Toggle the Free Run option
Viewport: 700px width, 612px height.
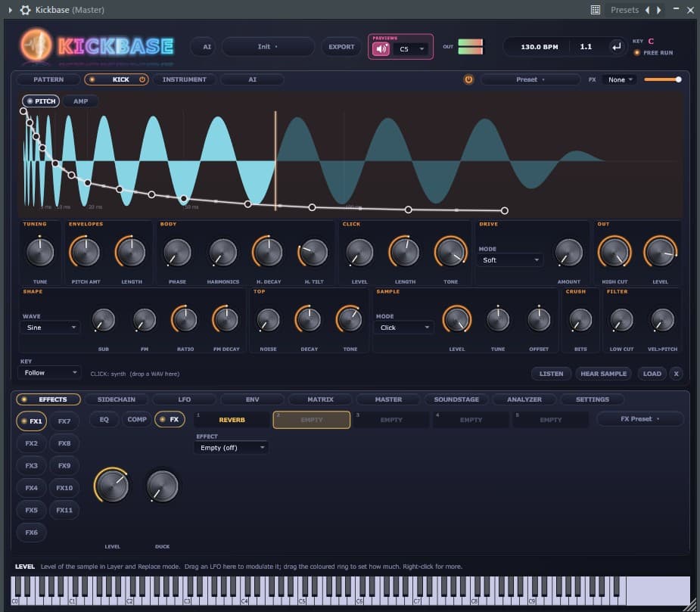click(654, 53)
